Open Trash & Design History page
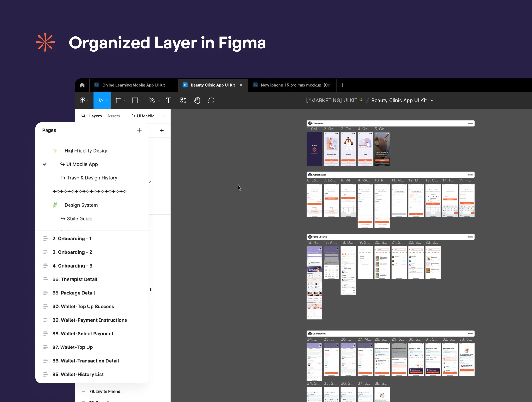The height and width of the screenshot is (402, 532). click(x=89, y=178)
